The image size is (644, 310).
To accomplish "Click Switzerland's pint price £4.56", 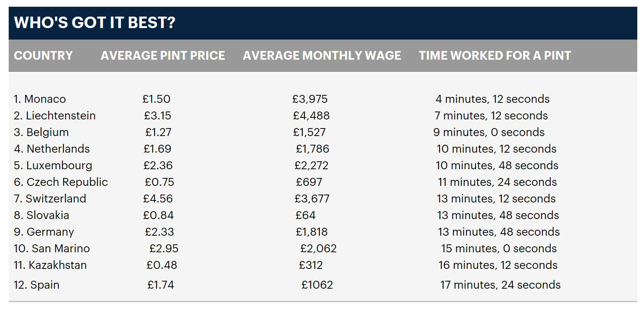I will coord(158,198).
